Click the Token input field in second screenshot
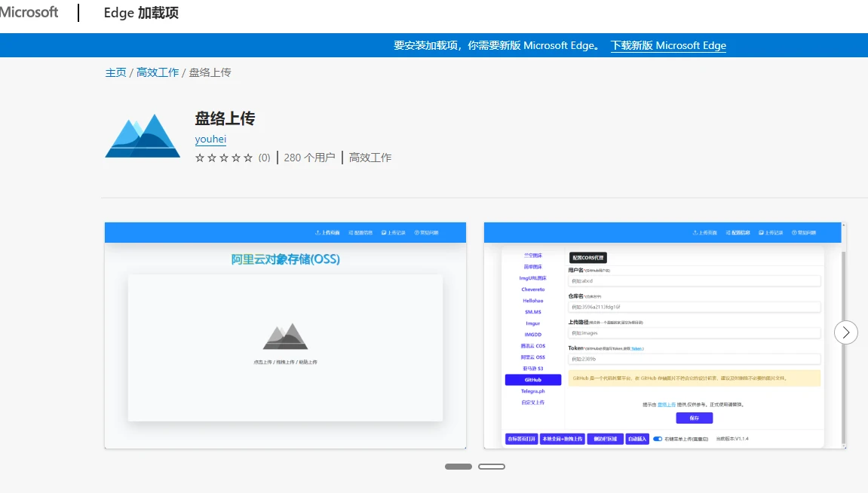The image size is (868, 493). pos(694,359)
